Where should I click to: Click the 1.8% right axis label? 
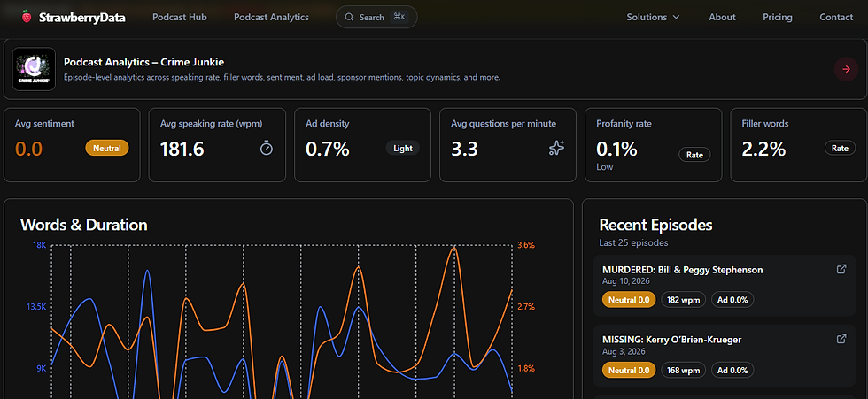tap(526, 369)
